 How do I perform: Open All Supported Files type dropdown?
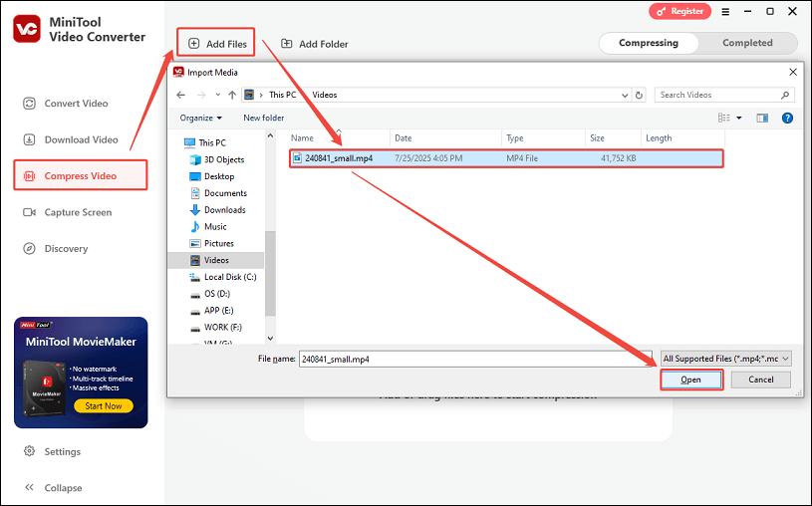[726, 359]
